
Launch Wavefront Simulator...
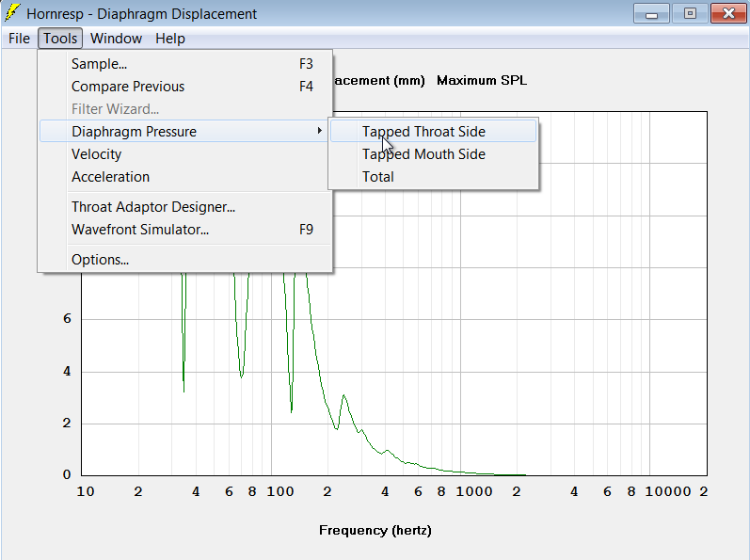[185, 229]
